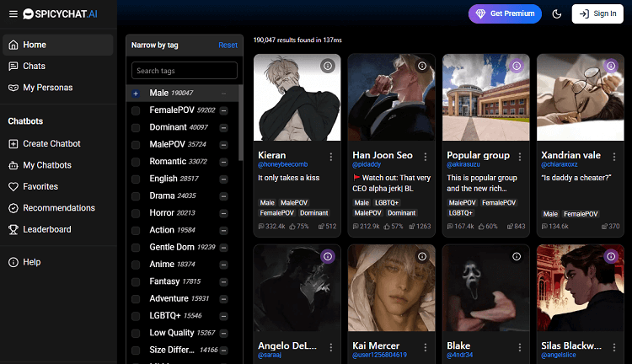This screenshot has width=632, height=364.
Task: Open creator profile @akirasuzu
Action: point(463,164)
